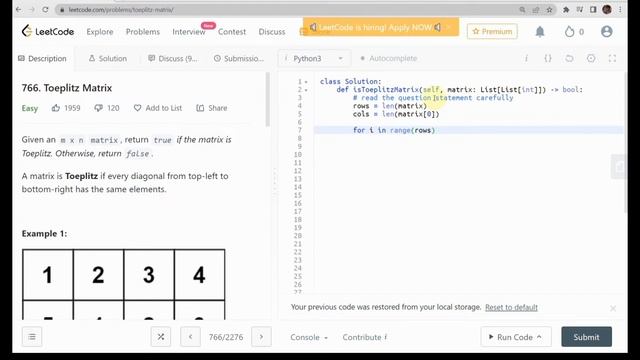Click the thumbs down dislike icon
This screenshot has height=360, width=640.
coord(98,108)
